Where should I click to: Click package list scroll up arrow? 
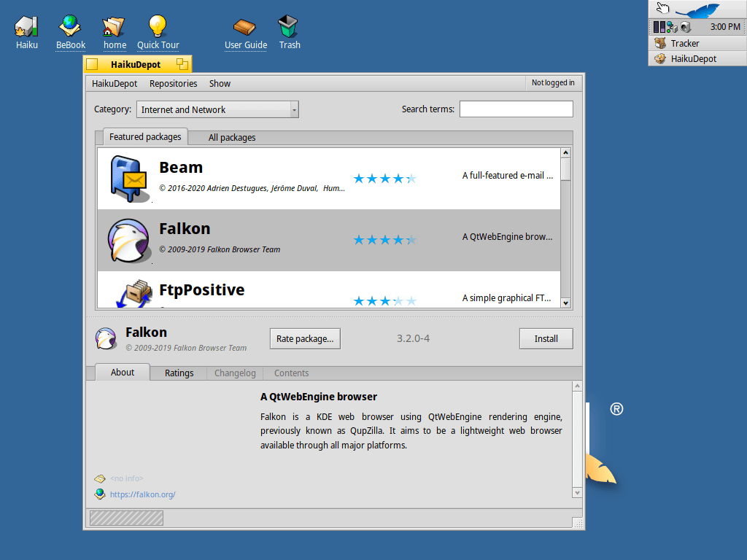pyautogui.click(x=565, y=153)
